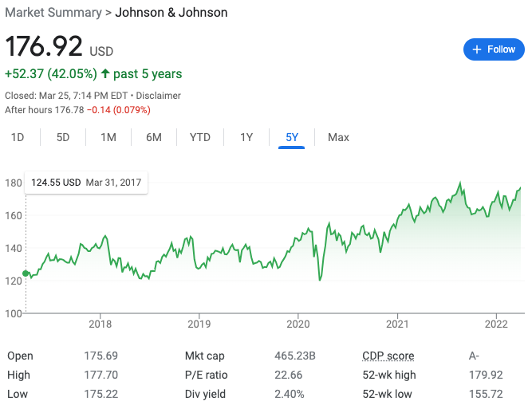Click the green data point marker on chart
Image resolution: width=532 pixels, height=409 pixels.
(26, 273)
